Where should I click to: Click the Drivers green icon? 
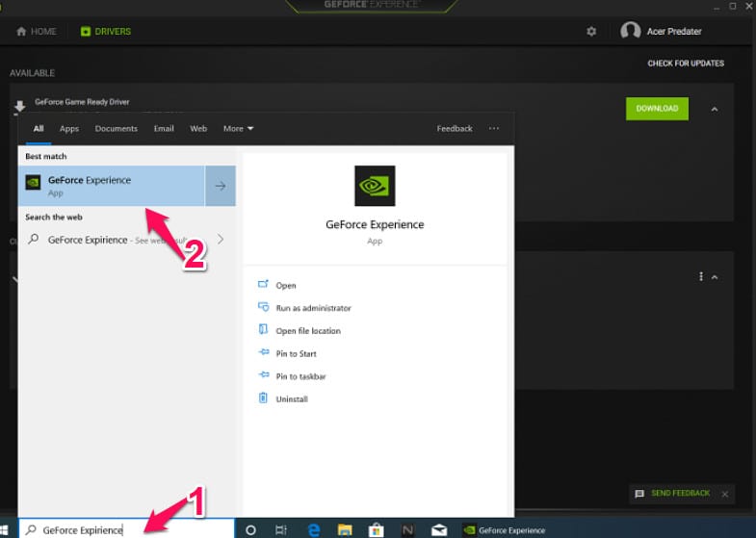coord(86,32)
